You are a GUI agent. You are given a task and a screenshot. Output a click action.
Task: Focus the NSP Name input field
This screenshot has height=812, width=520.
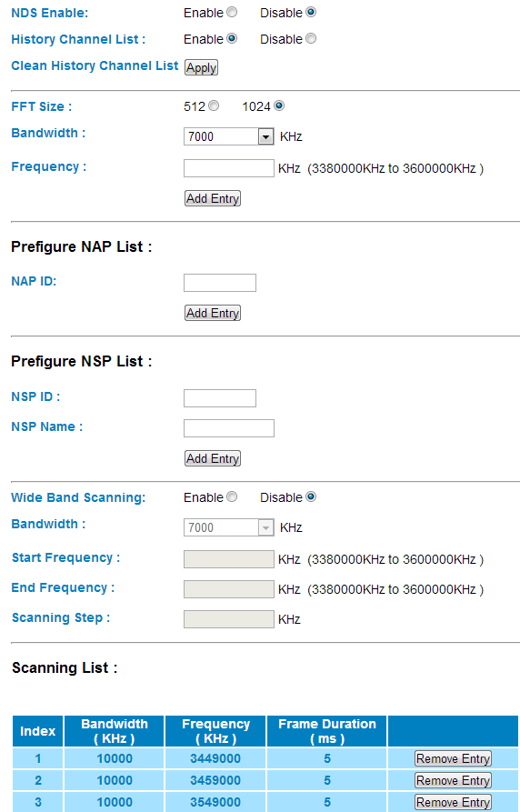pos(228,428)
